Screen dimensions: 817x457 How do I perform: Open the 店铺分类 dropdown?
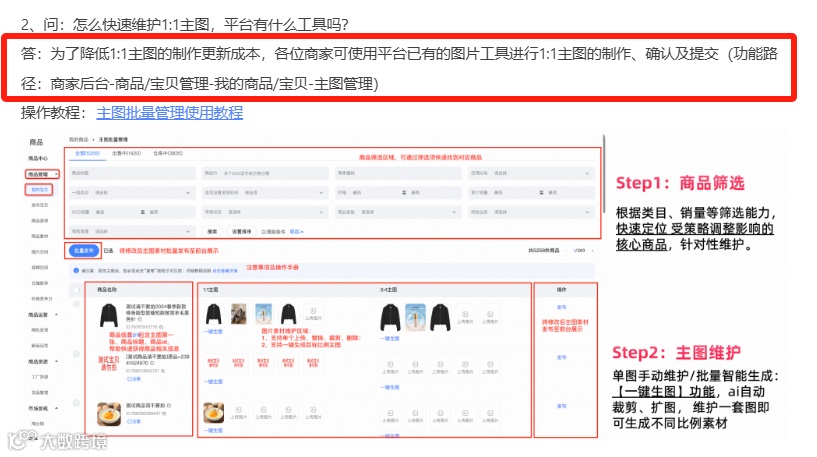click(x=530, y=173)
